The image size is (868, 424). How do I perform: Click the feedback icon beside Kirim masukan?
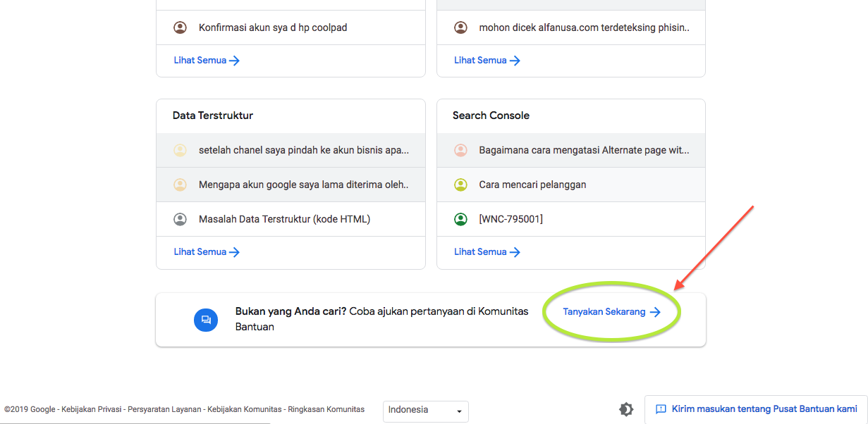click(661, 409)
